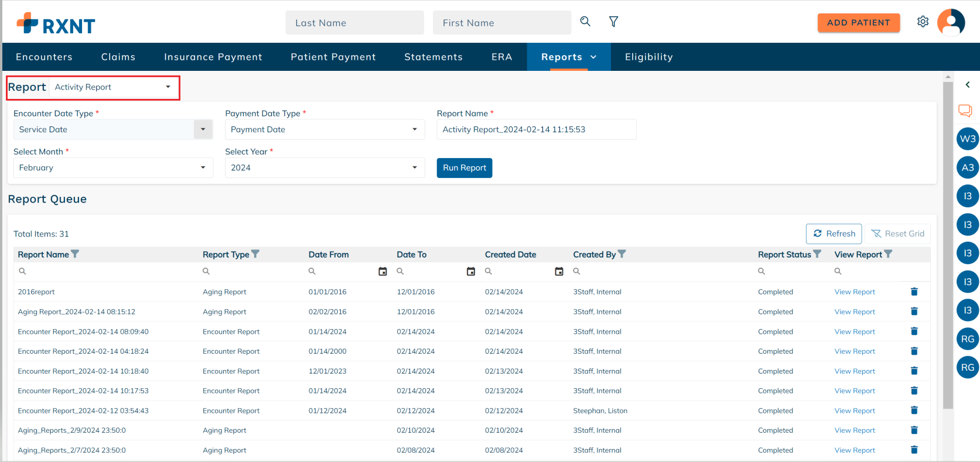This screenshot has width=980, height=462.
Task: Open the chat messages sidebar icon
Action: tap(965, 110)
